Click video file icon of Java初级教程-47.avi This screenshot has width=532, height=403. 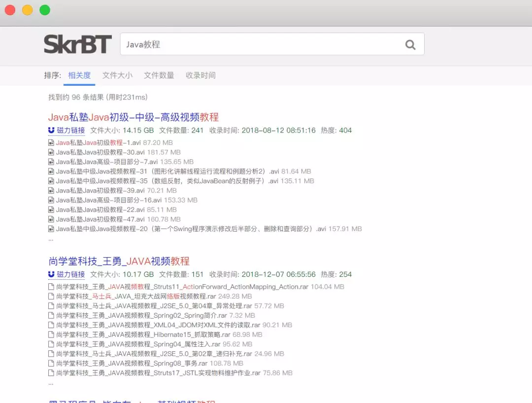pos(51,219)
